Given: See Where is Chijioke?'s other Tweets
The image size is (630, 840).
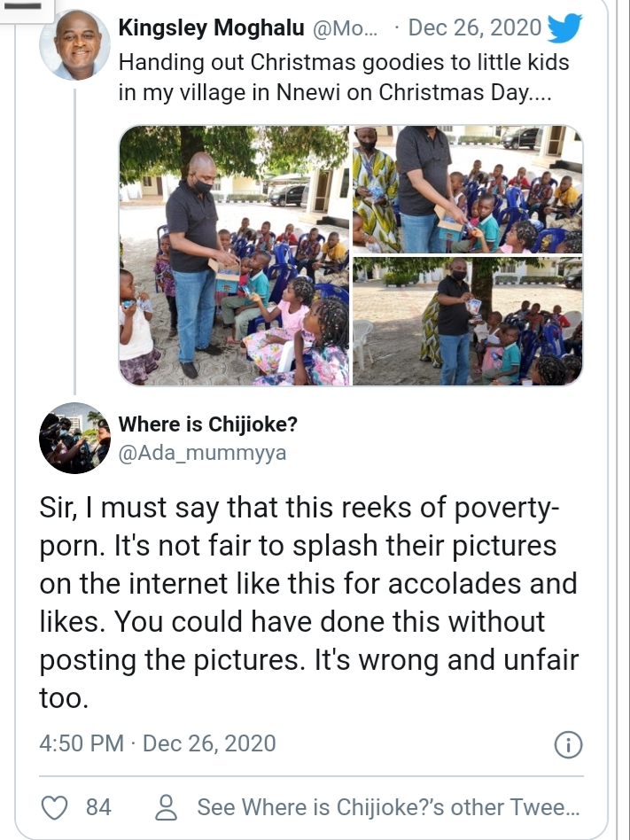Looking at the screenshot, I should (388, 807).
